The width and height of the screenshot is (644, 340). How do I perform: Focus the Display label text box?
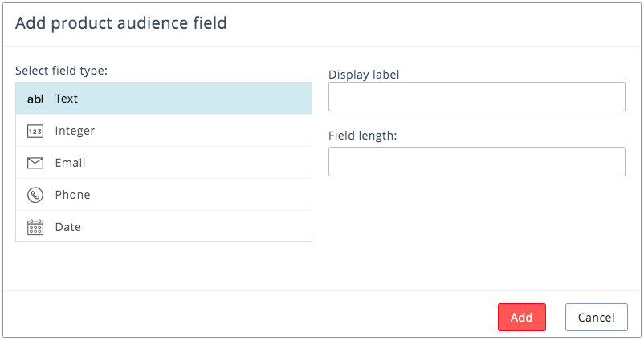[476, 97]
